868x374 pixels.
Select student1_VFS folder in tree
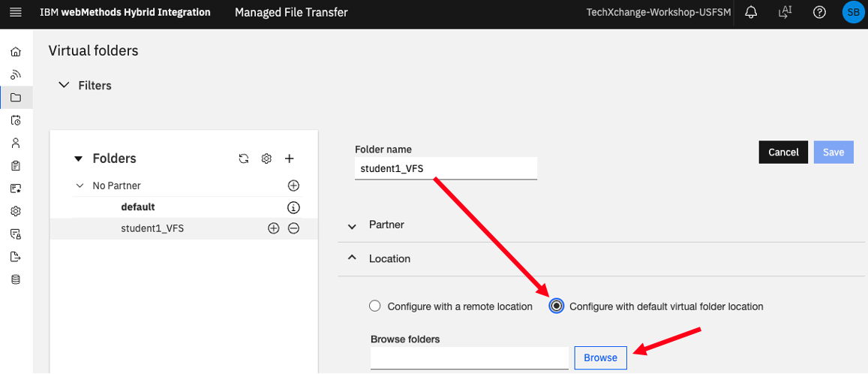coord(152,228)
